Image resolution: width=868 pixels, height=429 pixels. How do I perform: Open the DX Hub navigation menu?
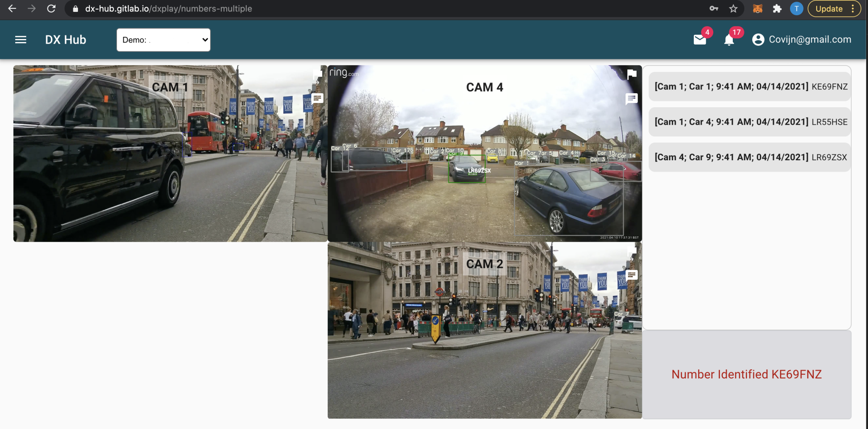[x=20, y=39]
